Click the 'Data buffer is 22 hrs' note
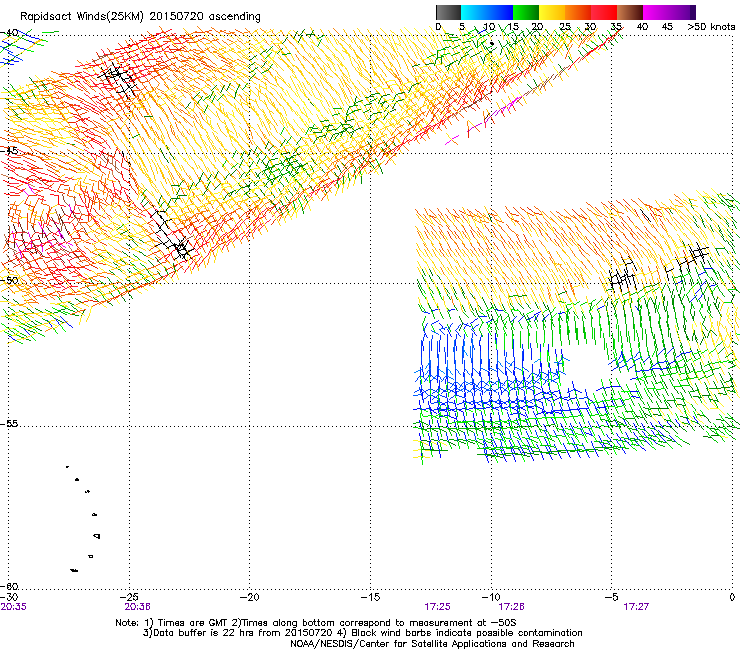740x650 pixels. pyautogui.click(x=362, y=633)
